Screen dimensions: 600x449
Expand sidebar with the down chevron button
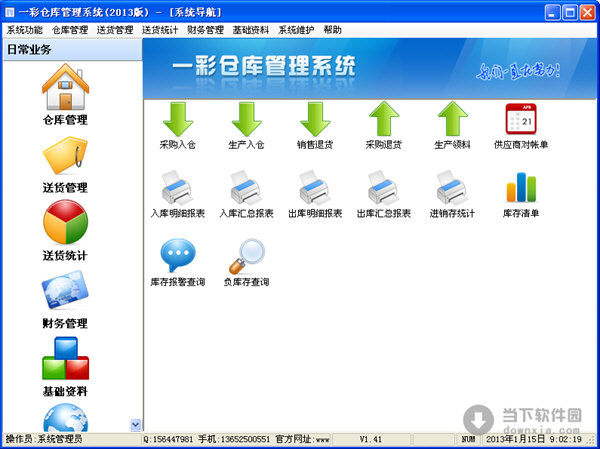pos(135,425)
